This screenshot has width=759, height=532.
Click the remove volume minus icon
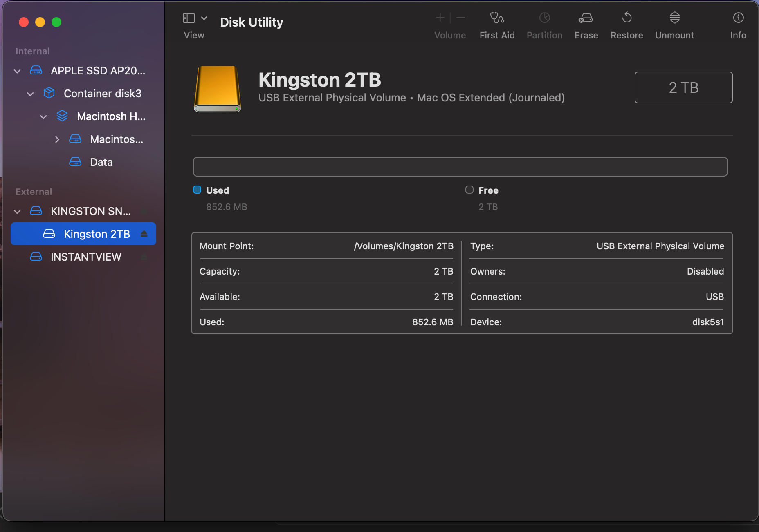click(460, 18)
